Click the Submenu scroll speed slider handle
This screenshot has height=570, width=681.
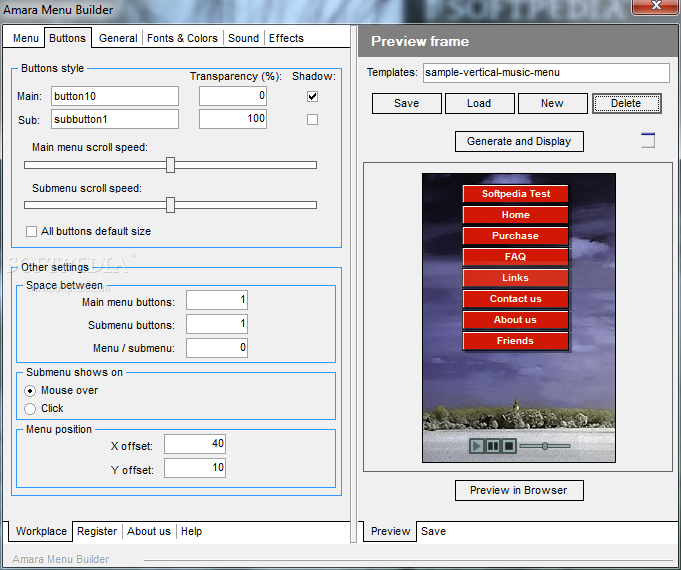click(170, 205)
